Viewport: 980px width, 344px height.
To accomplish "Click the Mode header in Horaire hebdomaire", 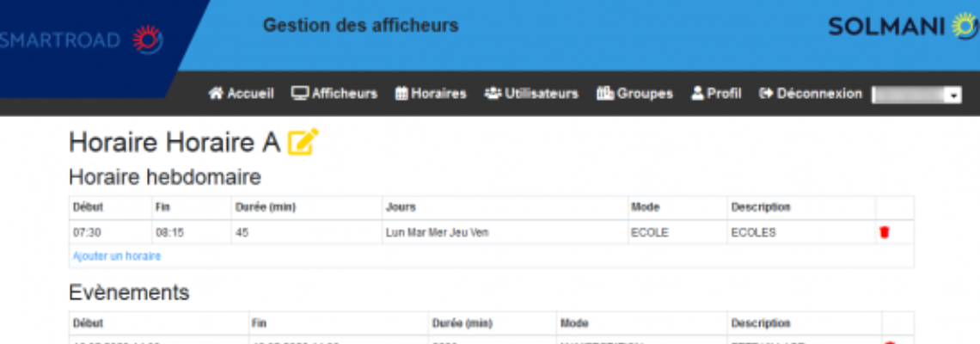I will coord(645,207).
